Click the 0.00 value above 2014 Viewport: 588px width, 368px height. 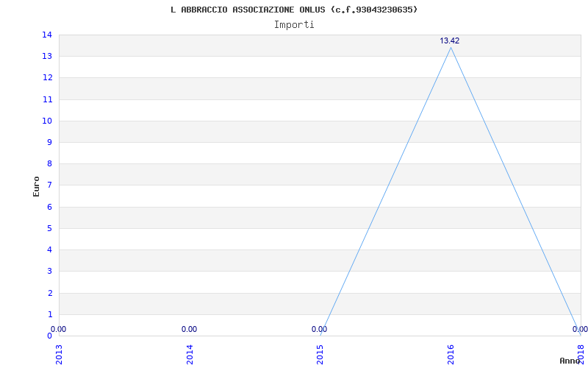[189, 329]
